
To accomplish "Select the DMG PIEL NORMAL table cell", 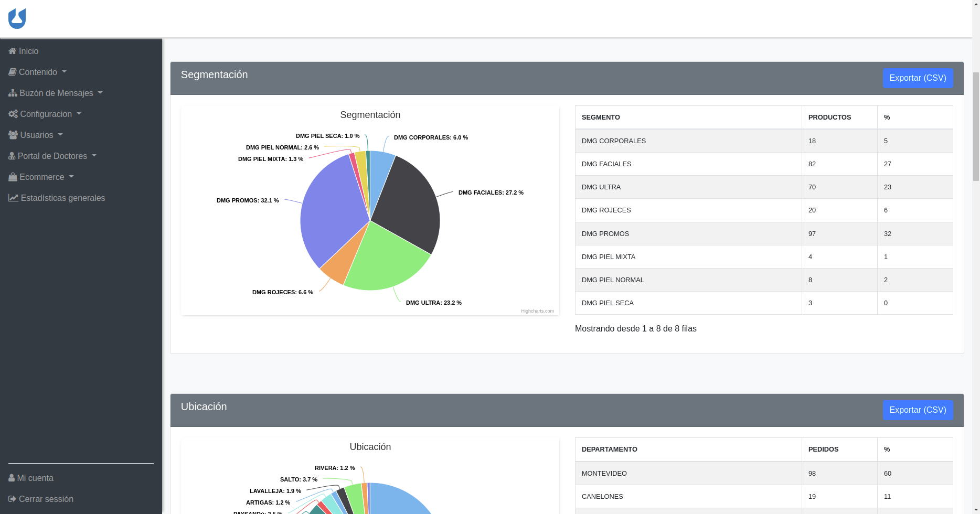I will pyautogui.click(x=688, y=280).
